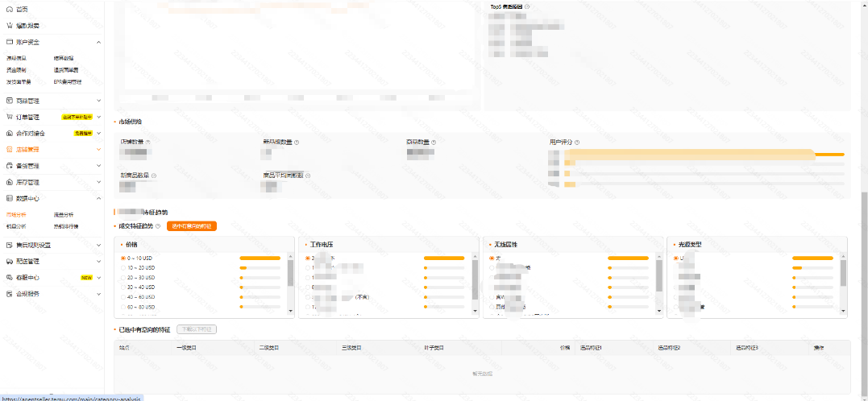Viewport: 868px width, 401px height.
Task: Click the 库存管理 sidebar icon
Action: pos(10,182)
